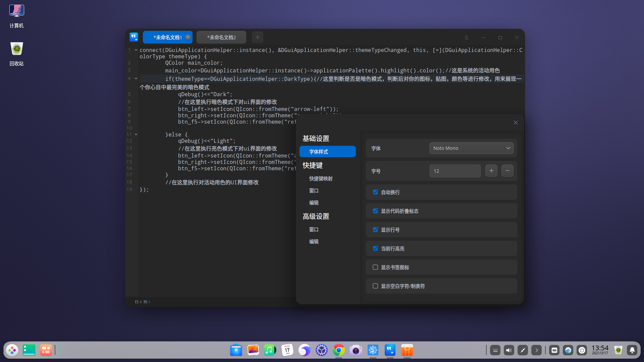Image resolution: width=644 pixels, height=362 pixels.
Task: Click the font size input field showing 12
Action: (454, 171)
